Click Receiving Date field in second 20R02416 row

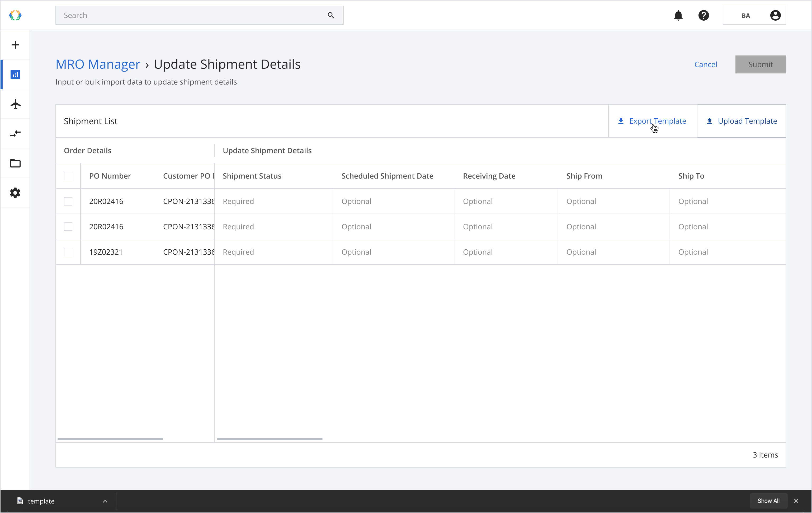(506, 226)
